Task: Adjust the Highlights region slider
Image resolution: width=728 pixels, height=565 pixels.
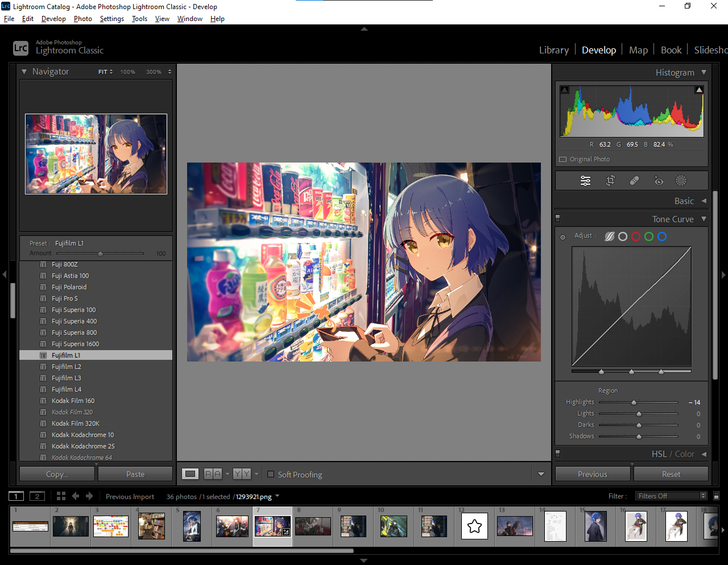Action: [639, 402]
